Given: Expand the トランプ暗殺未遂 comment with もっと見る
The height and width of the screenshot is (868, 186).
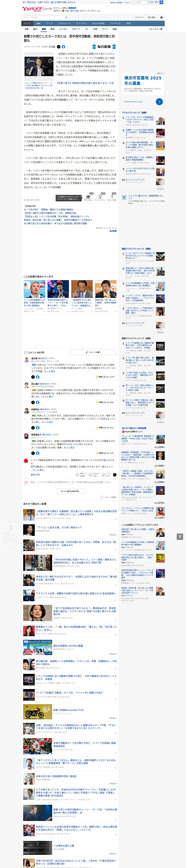Looking at the screenshot, I should [x=38, y=470].
